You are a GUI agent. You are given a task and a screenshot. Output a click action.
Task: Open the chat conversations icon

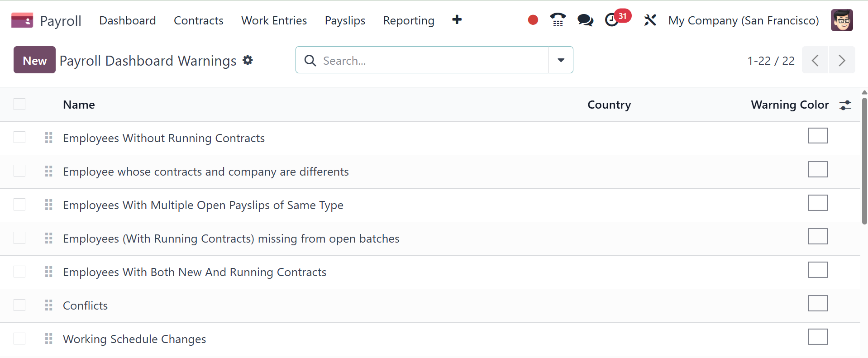[x=585, y=20]
